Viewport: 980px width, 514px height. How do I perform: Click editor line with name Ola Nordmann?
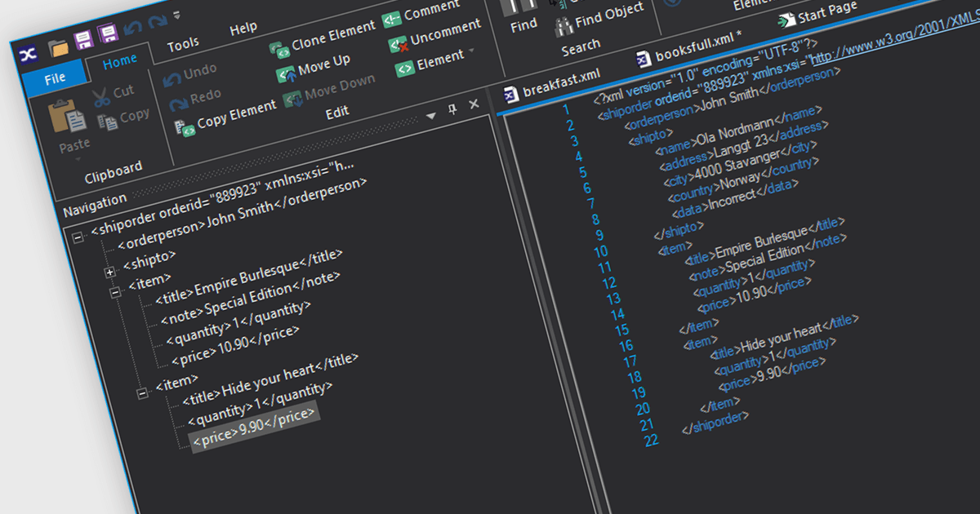click(x=737, y=131)
